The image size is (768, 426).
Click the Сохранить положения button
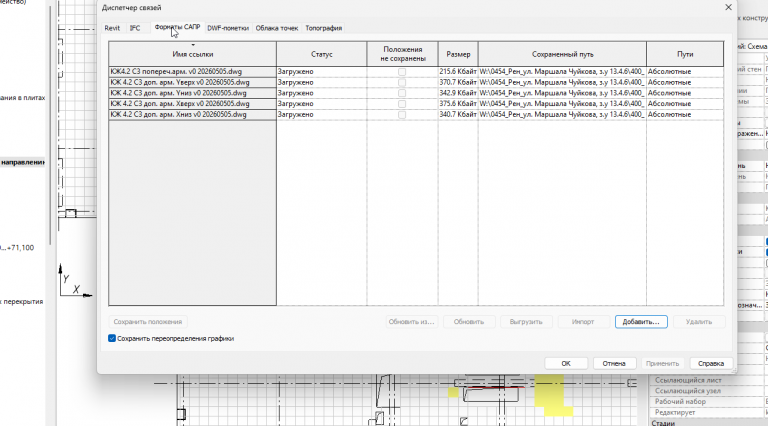(x=148, y=322)
